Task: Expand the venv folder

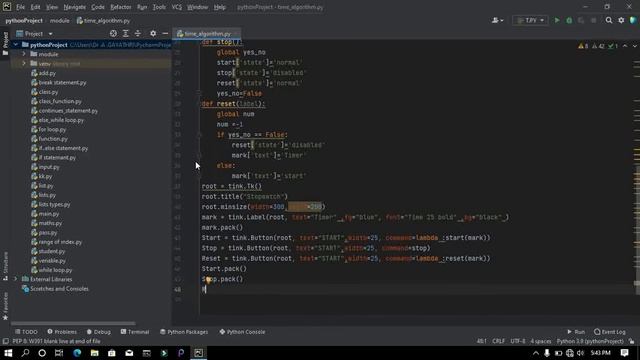Action: pos(24,63)
